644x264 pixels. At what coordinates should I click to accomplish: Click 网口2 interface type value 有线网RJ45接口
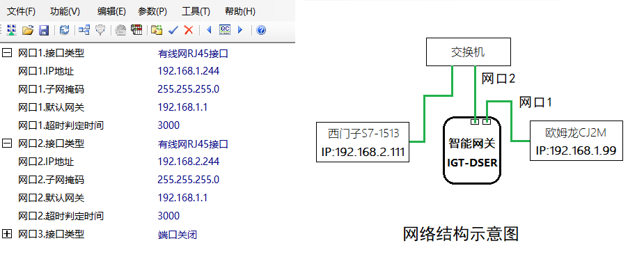(x=193, y=144)
